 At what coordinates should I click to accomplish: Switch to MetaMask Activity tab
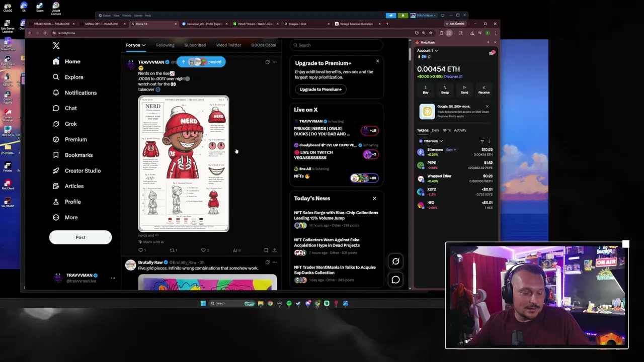[x=460, y=130]
